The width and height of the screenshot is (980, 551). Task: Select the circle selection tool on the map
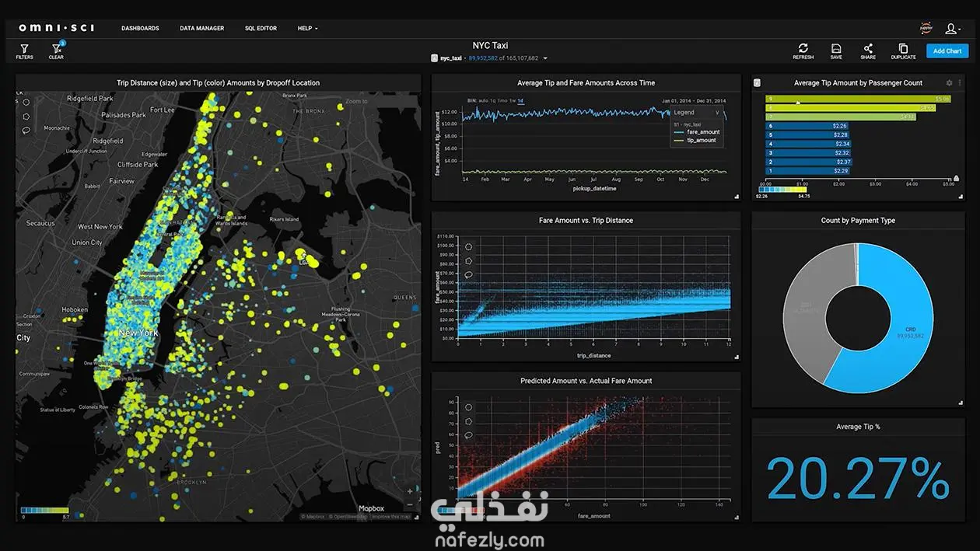tap(26, 102)
